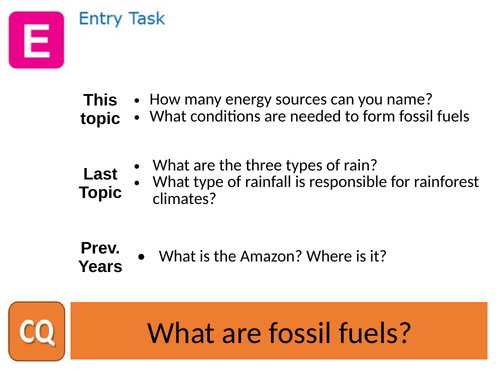500x375 pixels.
Task: Click bullet before the Amazon question
Action: coord(142,257)
